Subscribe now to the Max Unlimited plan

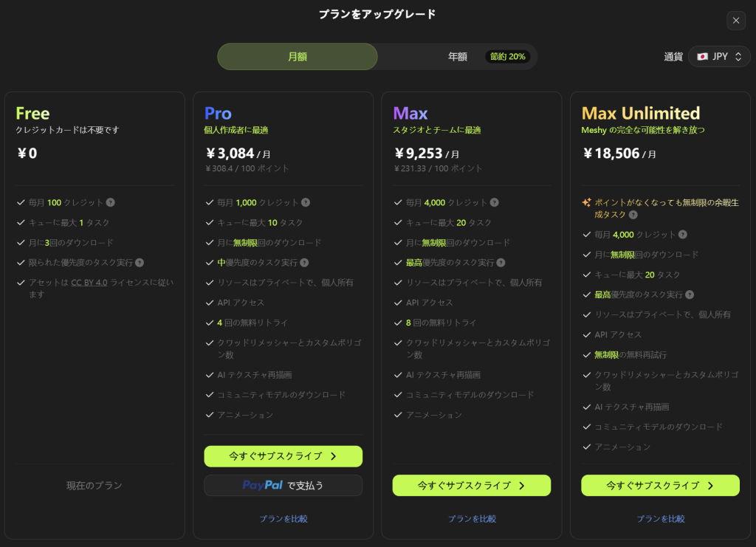(x=660, y=485)
